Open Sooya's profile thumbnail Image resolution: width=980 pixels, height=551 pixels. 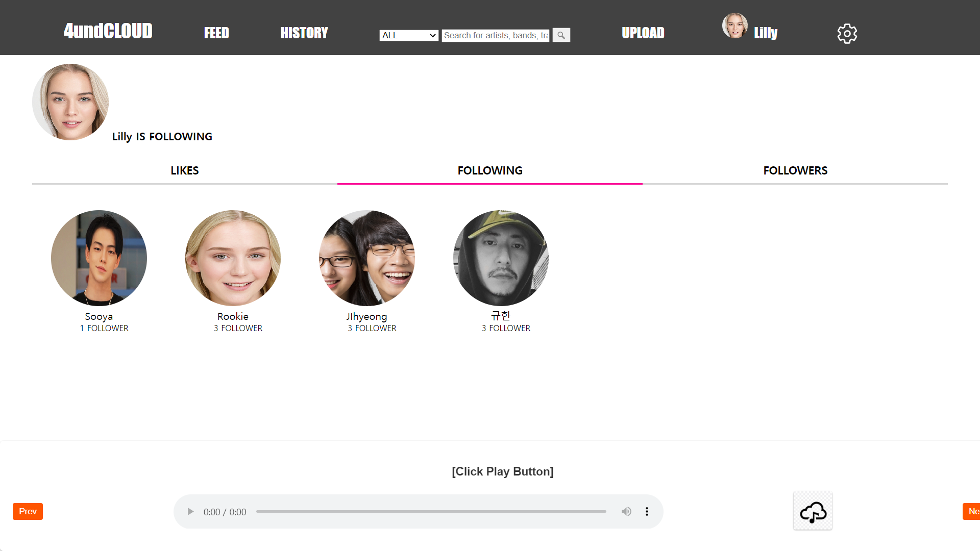point(99,258)
